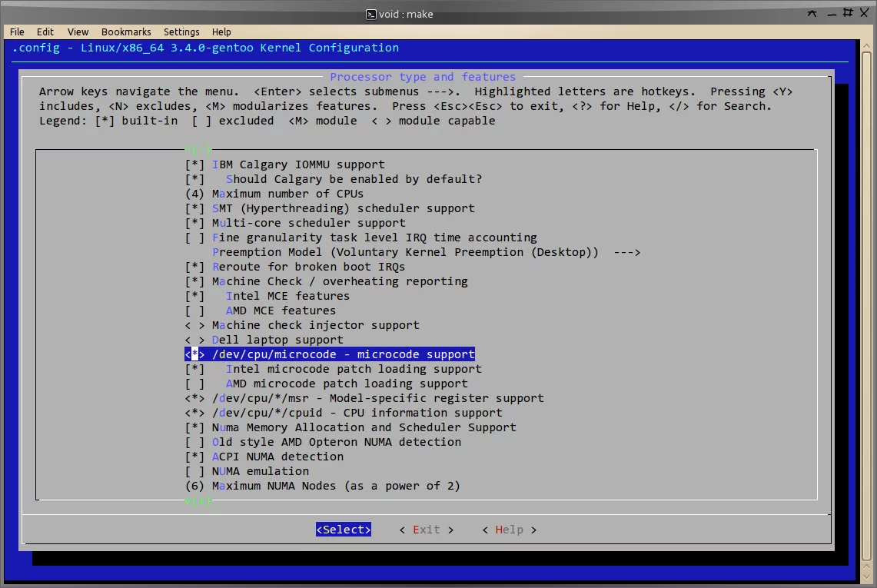Click the Dell laptop support entry
The width and height of the screenshot is (877, 588).
(277, 340)
